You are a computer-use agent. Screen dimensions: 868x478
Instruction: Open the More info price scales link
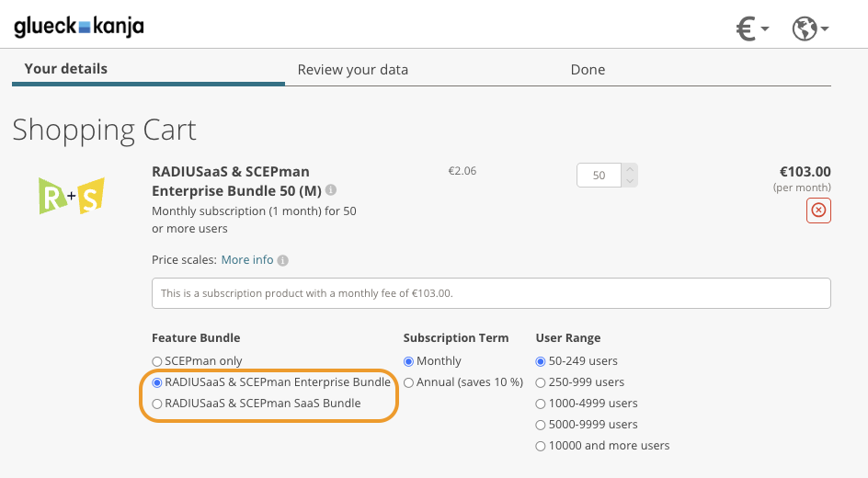click(x=246, y=260)
